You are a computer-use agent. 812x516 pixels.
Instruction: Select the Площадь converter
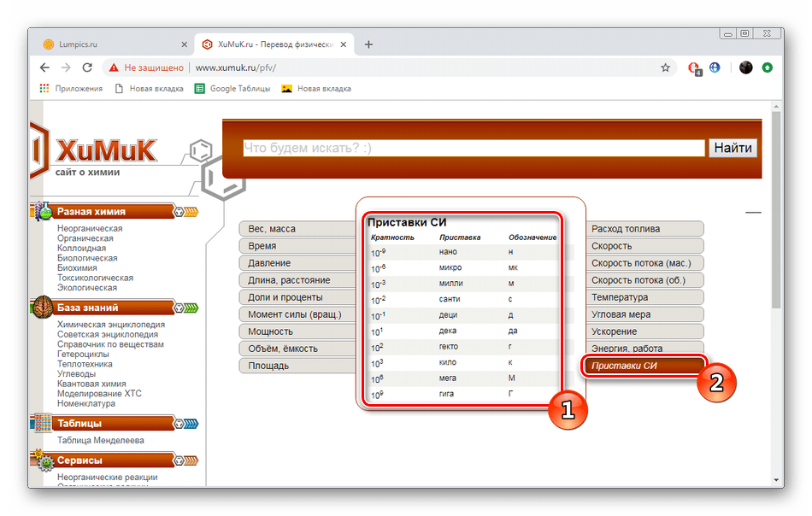[297, 366]
